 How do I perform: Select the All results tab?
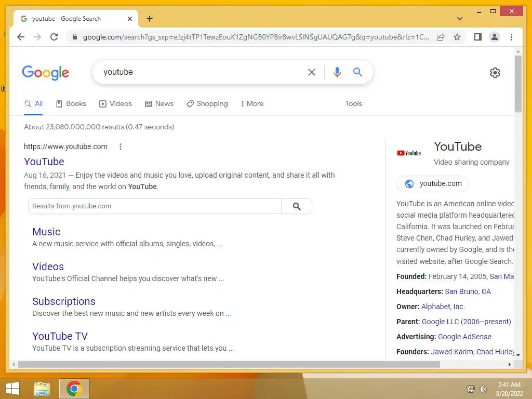(x=34, y=104)
